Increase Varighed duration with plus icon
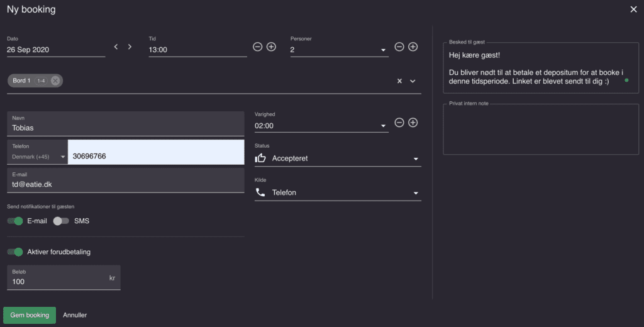Image resolution: width=644 pixels, height=327 pixels. pos(413,123)
